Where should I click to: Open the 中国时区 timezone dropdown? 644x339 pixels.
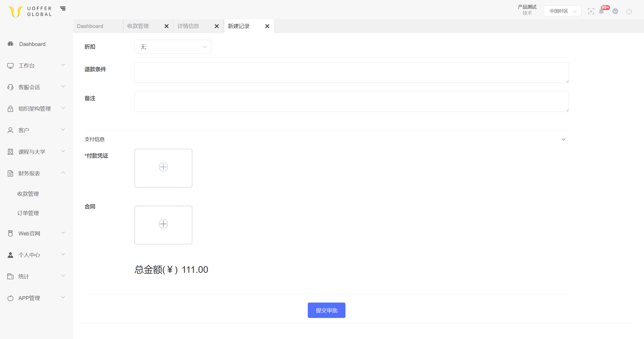pyautogui.click(x=563, y=11)
